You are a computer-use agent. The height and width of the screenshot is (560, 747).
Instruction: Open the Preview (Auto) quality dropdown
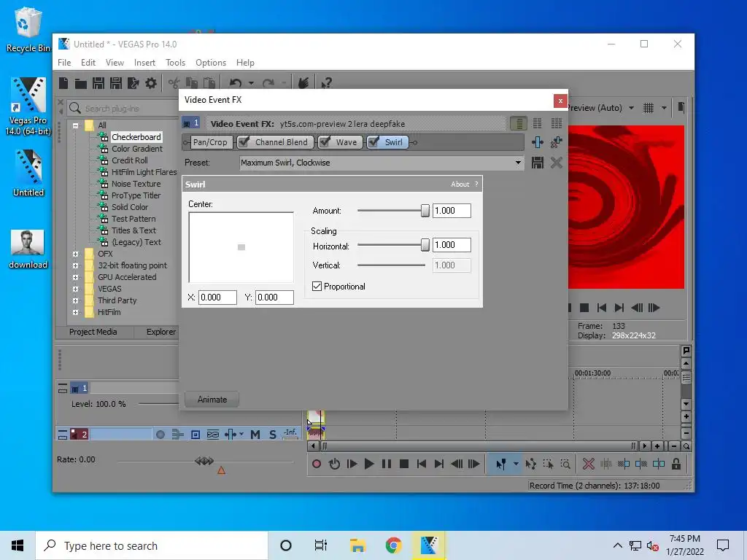pos(631,108)
